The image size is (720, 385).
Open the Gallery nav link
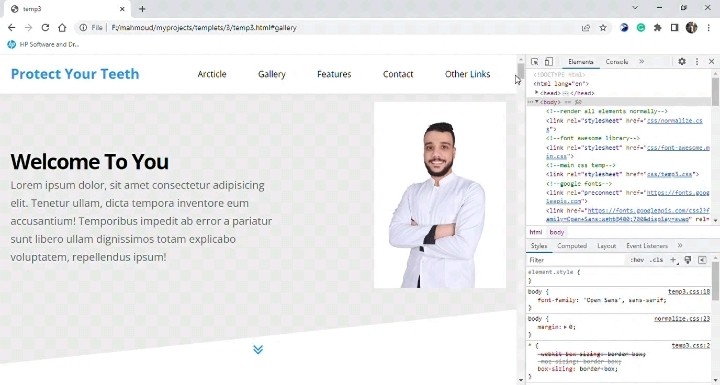(271, 74)
